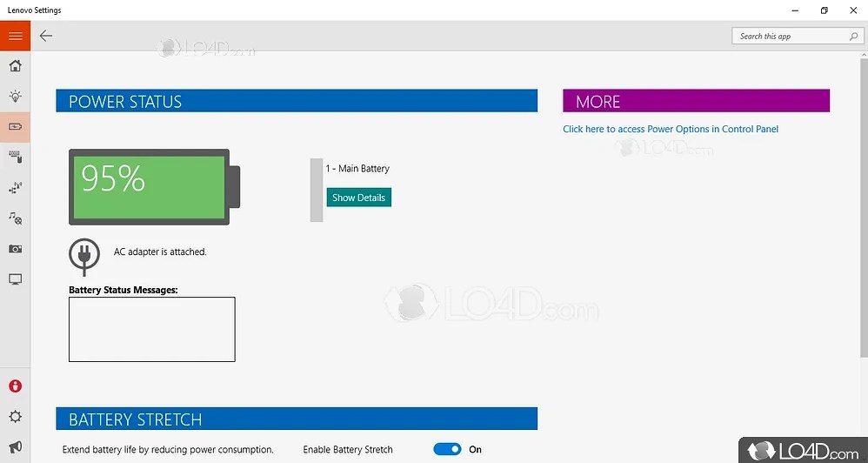Open the Home sidebar icon
This screenshot has width=868, height=463.
click(x=15, y=65)
